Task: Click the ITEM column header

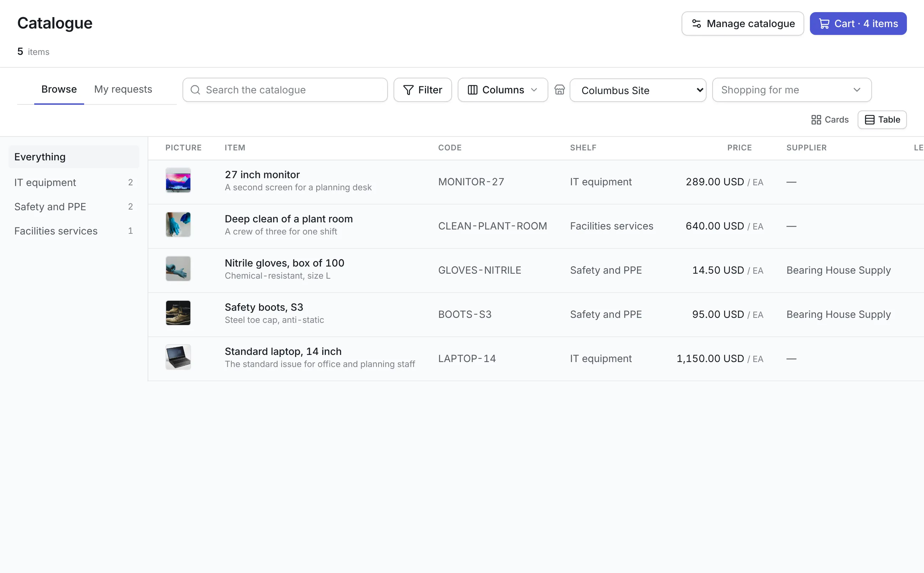Action: (x=235, y=148)
